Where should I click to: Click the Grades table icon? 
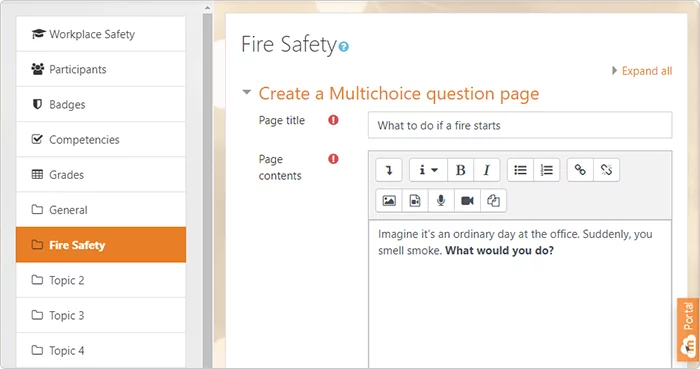(x=38, y=174)
